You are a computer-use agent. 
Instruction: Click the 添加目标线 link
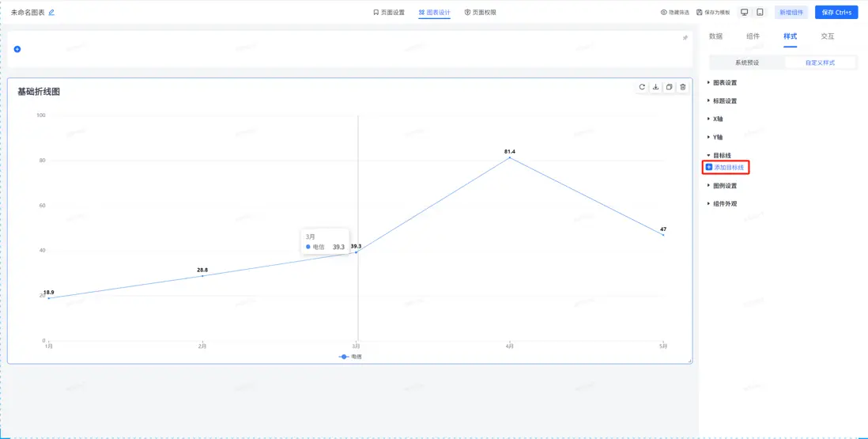728,168
